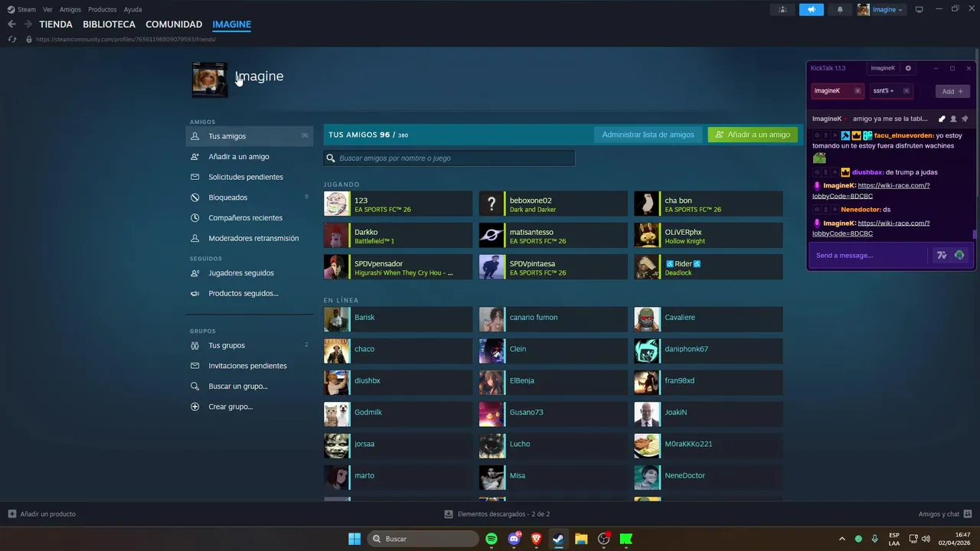Open the Productos menu
This screenshot has height=551, width=980.
coord(103,9)
